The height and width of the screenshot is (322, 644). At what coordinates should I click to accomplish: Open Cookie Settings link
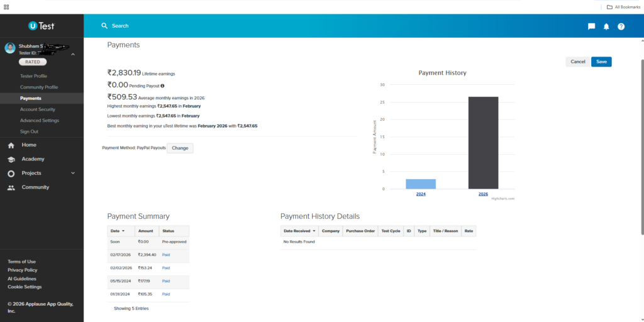coord(25,287)
